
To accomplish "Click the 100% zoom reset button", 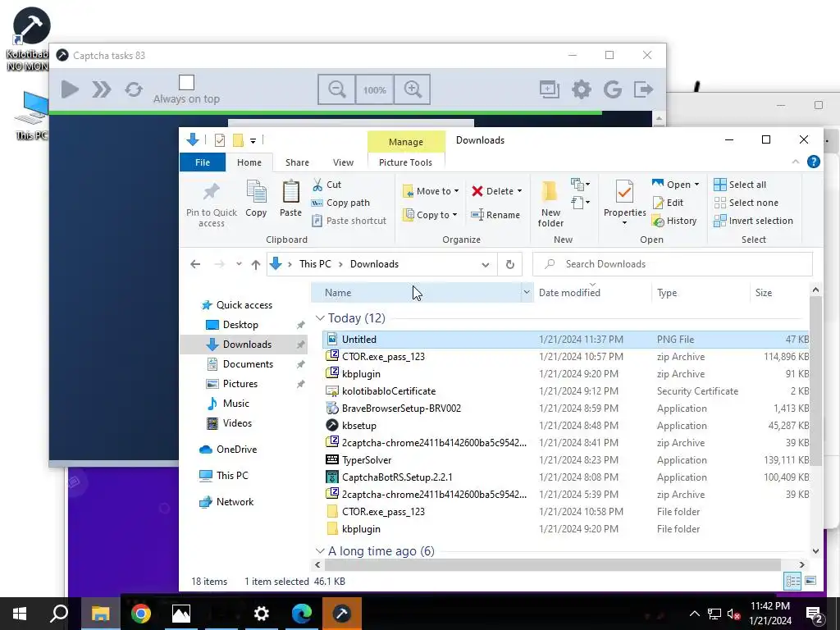I will pyautogui.click(x=374, y=89).
